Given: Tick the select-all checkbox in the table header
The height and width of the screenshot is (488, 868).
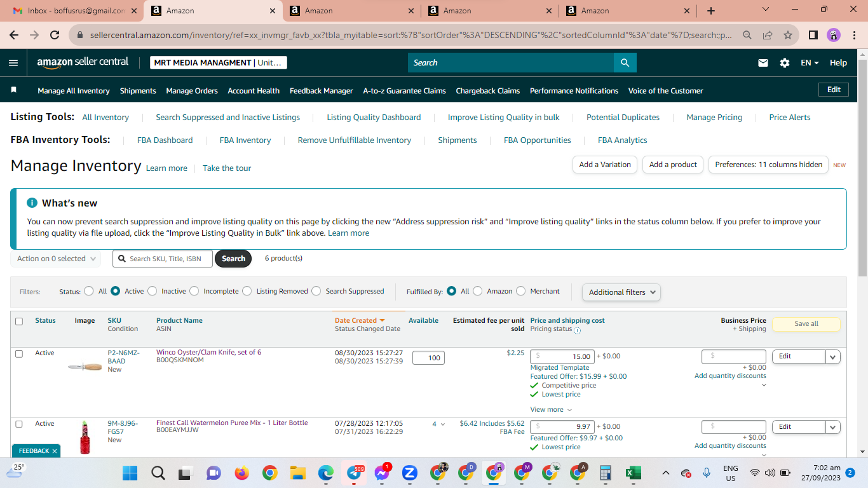Looking at the screenshot, I should click(x=19, y=322).
